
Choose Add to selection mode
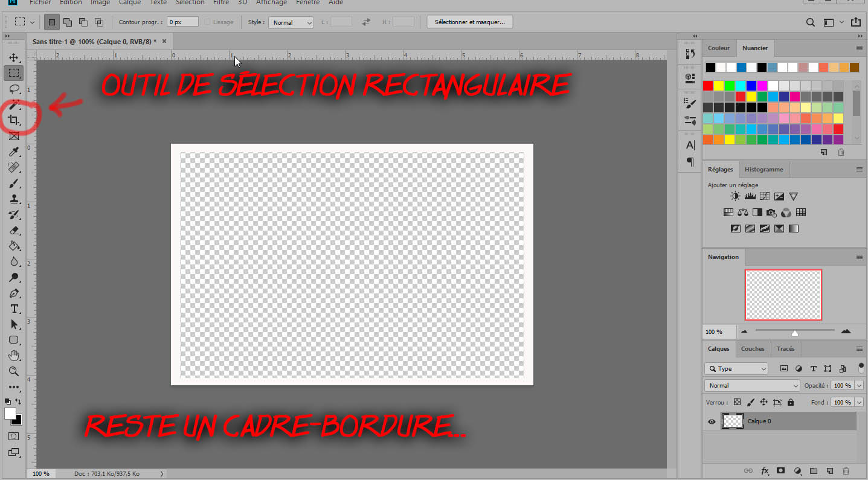pyautogui.click(x=67, y=22)
